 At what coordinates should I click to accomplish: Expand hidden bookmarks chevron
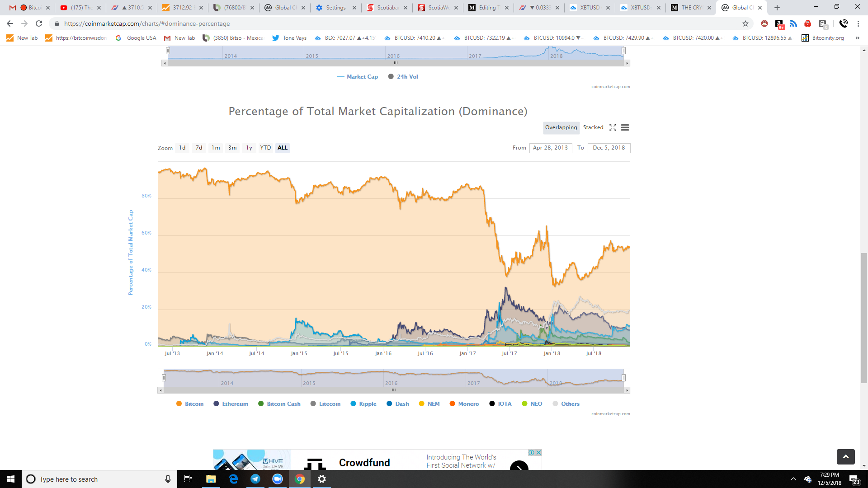click(858, 38)
